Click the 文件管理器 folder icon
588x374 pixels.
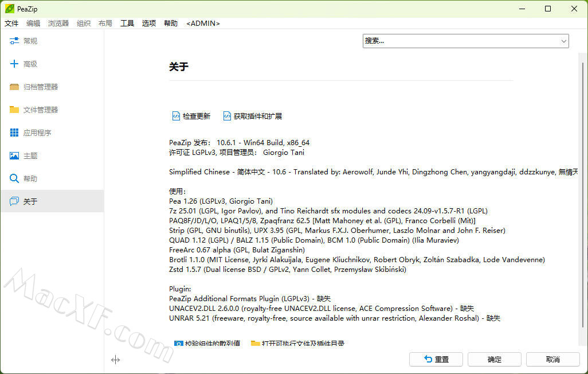[14, 110]
